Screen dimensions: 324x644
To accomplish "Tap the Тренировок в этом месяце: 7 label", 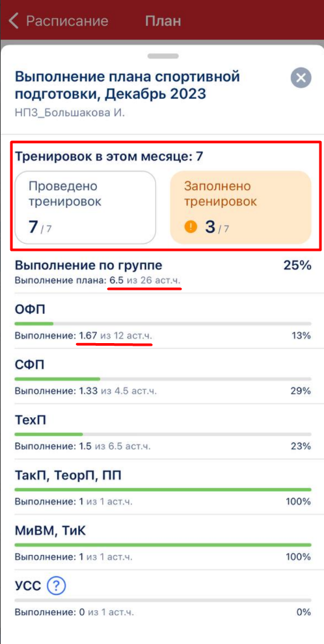I will [x=109, y=156].
